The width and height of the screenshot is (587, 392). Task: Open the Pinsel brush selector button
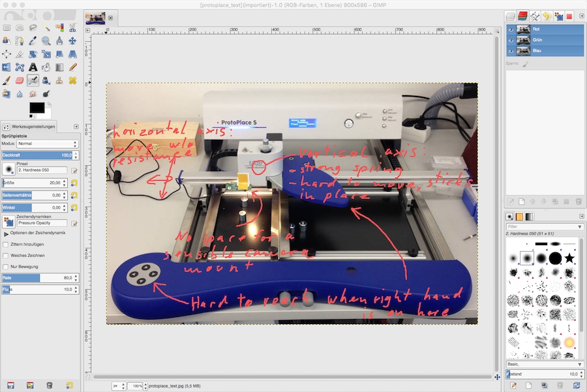point(8,169)
